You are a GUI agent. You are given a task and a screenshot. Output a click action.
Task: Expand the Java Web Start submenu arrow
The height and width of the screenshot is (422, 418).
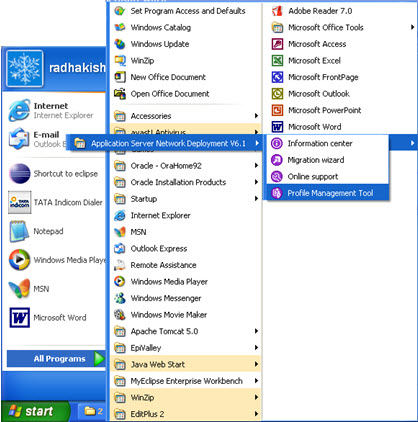(256, 364)
